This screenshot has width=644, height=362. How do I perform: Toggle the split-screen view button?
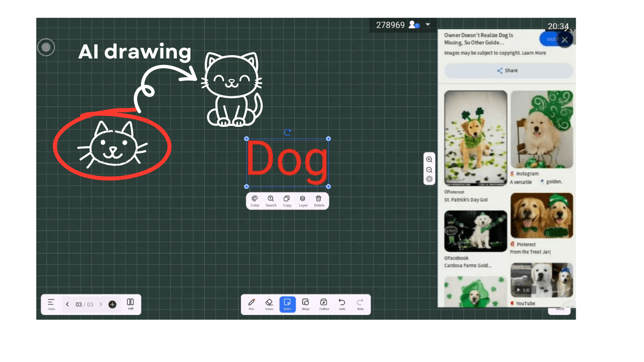click(131, 304)
